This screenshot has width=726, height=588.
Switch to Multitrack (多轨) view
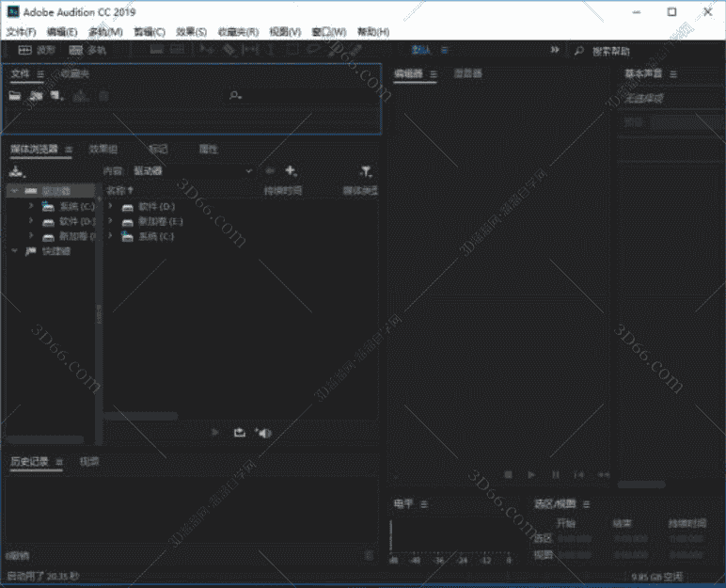coord(87,50)
